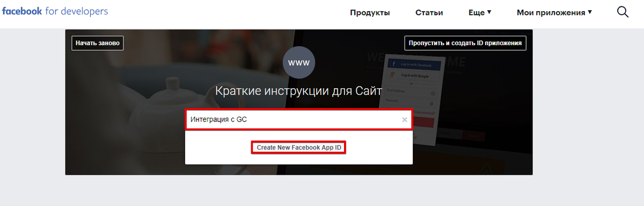Expand the Еще dropdown menu
This screenshot has width=644, height=206.
pyautogui.click(x=480, y=12)
